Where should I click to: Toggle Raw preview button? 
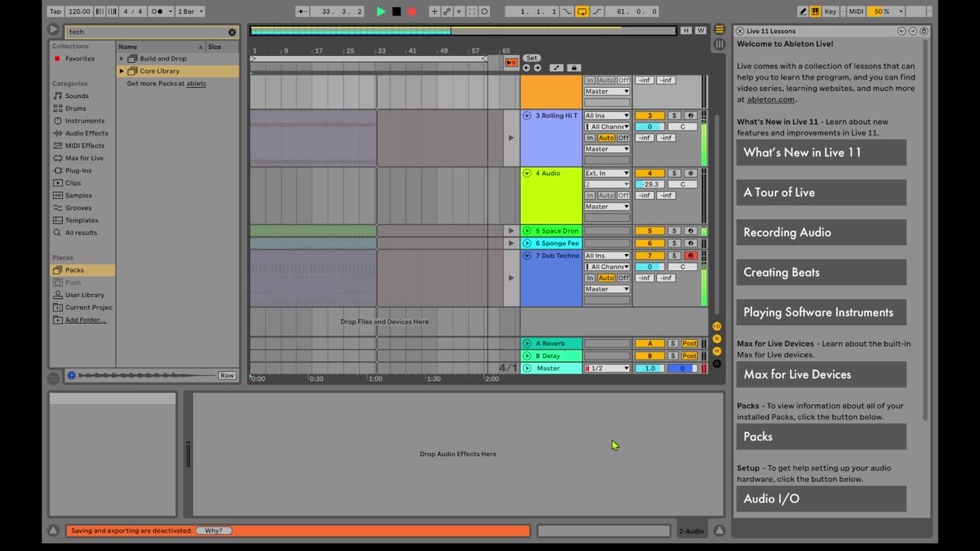pyautogui.click(x=227, y=376)
